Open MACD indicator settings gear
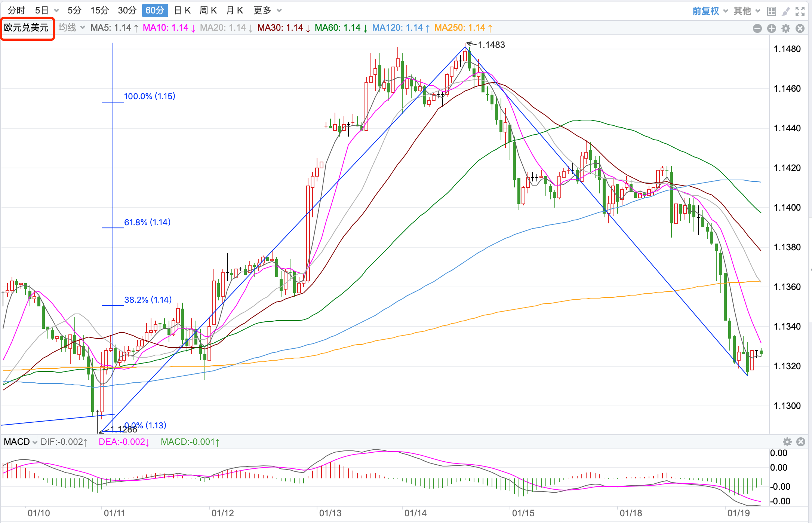This screenshot has width=812, height=523. click(787, 442)
